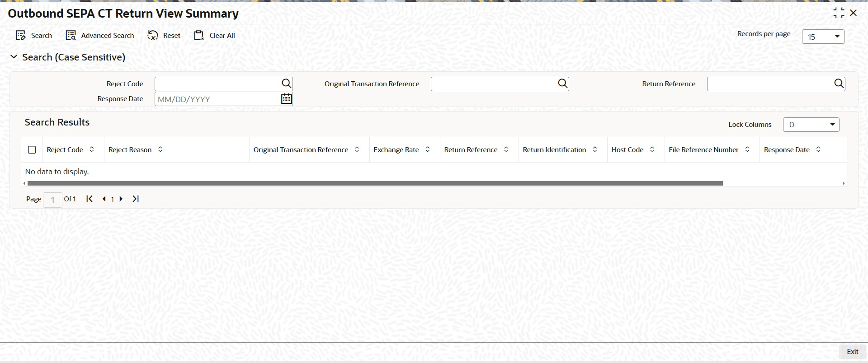Sort by Host Code column
Screen dimensions: 868x363
tap(652, 149)
